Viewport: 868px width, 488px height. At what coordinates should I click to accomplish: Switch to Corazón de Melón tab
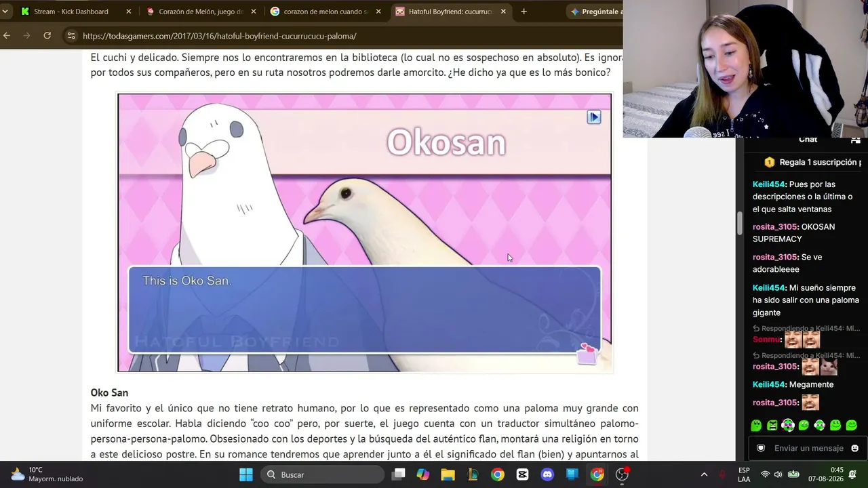click(x=201, y=12)
